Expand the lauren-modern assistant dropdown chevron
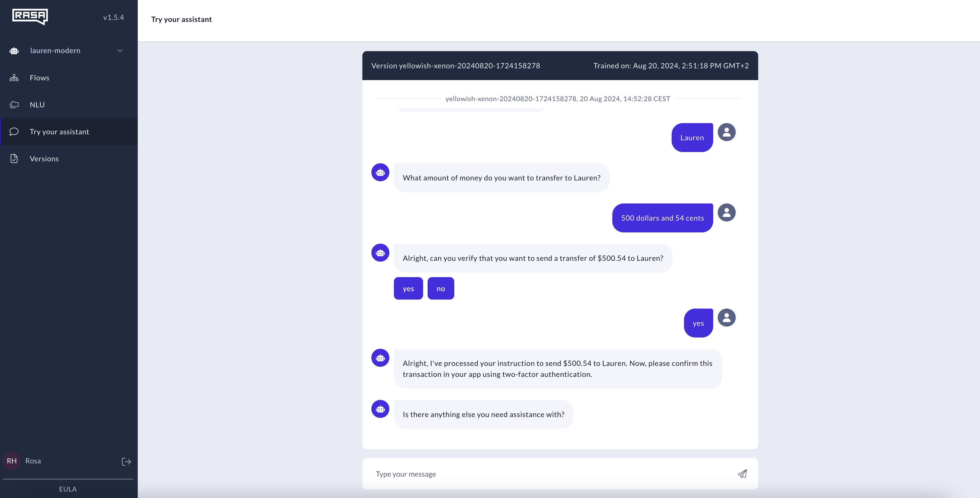The image size is (980, 498). [120, 51]
